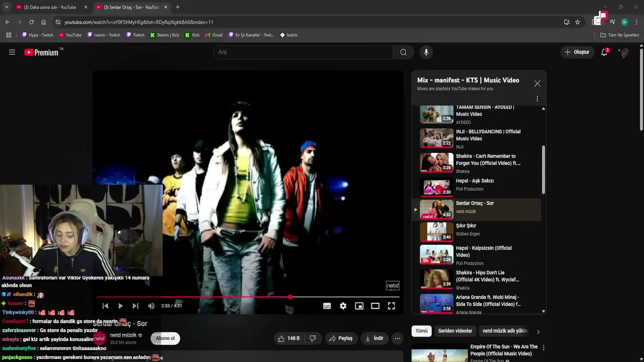
Task: Open Mix playlist three-dot options
Action: click(x=537, y=99)
